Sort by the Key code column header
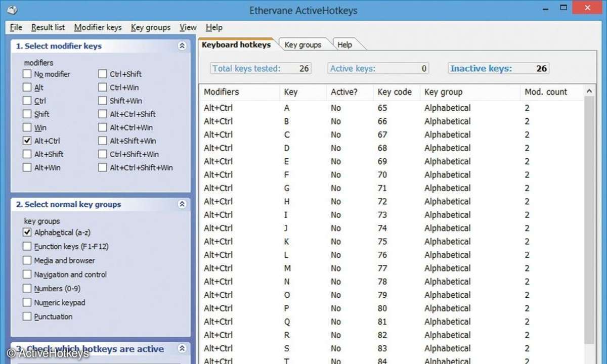607x364 pixels. click(x=397, y=92)
